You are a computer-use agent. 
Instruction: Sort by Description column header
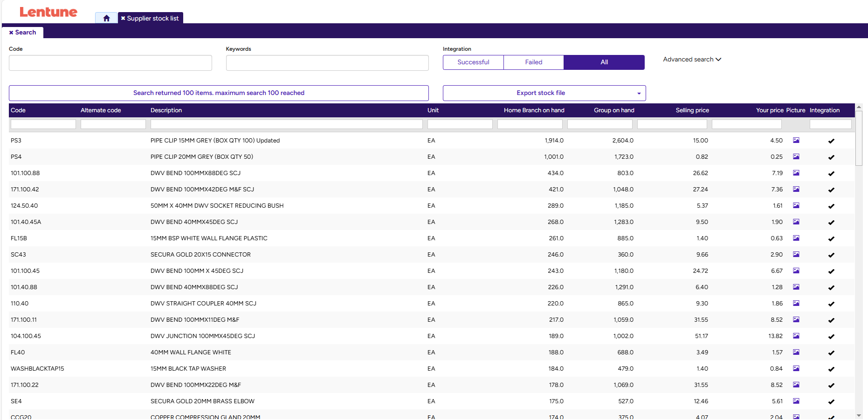tap(166, 110)
